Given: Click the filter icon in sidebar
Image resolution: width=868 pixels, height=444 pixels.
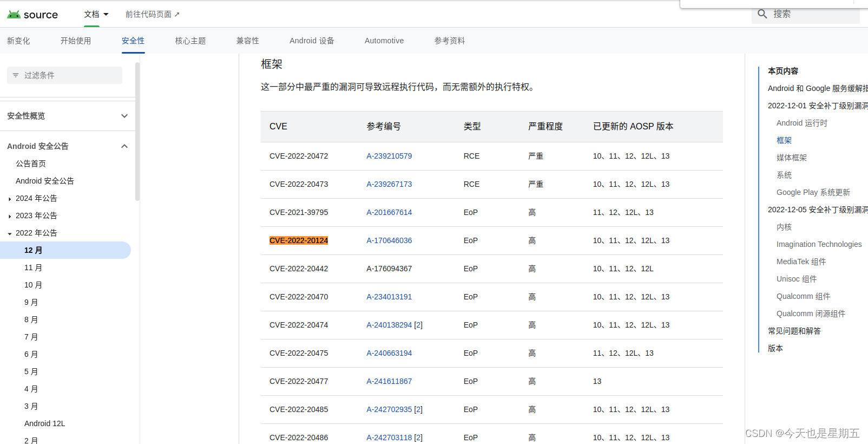Looking at the screenshot, I should pos(16,75).
